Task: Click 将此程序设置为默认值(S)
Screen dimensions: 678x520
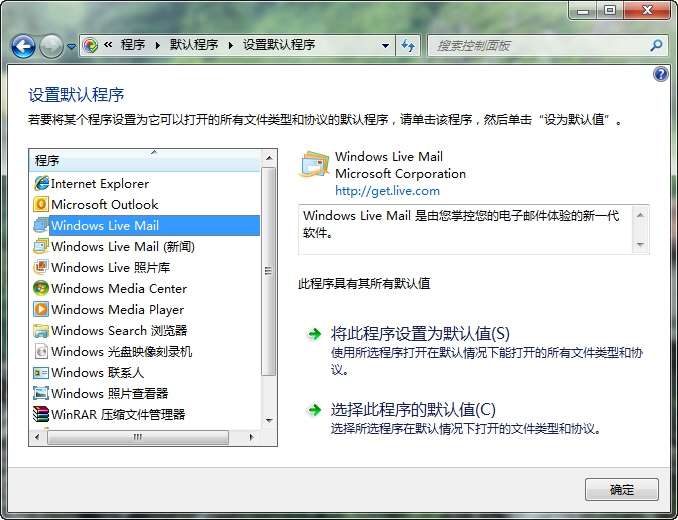Action: point(420,334)
